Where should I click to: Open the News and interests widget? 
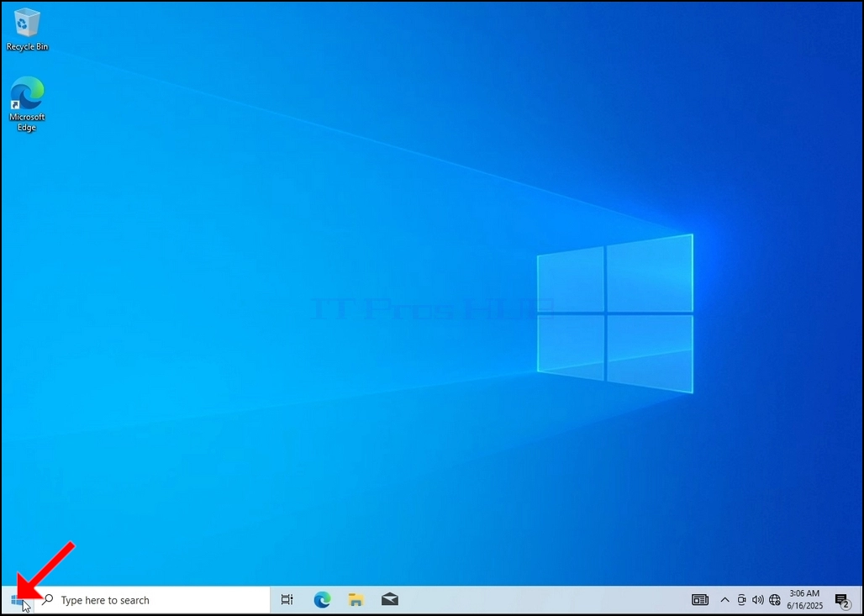point(700,599)
